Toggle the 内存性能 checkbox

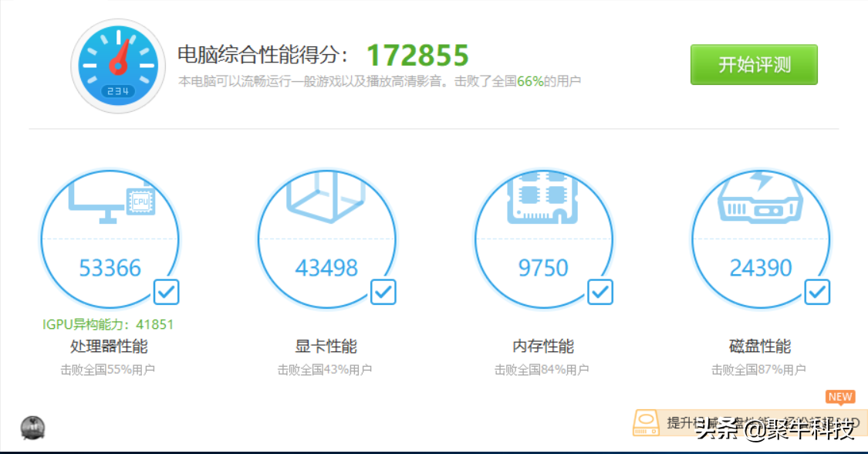[x=600, y=292]
